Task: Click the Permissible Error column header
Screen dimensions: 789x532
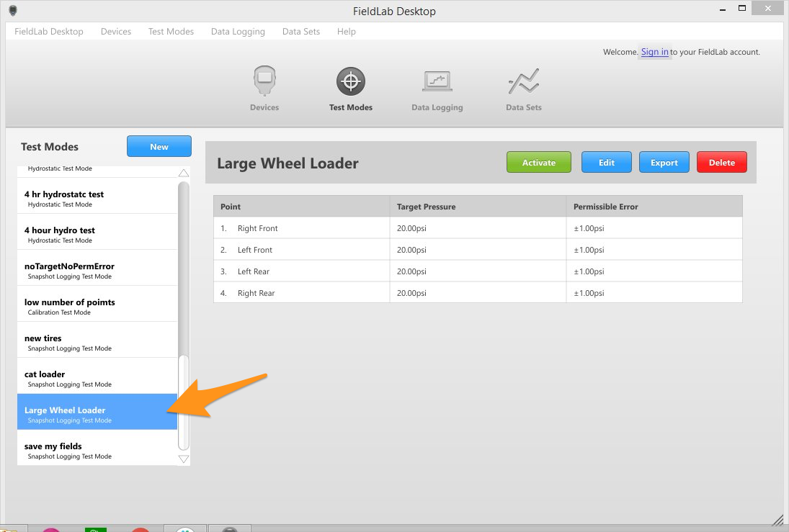Action: [x=654, y=206]
